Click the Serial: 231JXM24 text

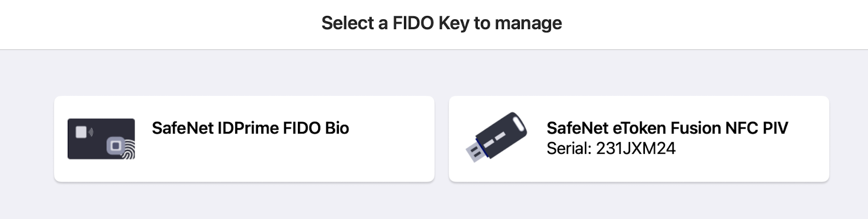pos(611,148)
